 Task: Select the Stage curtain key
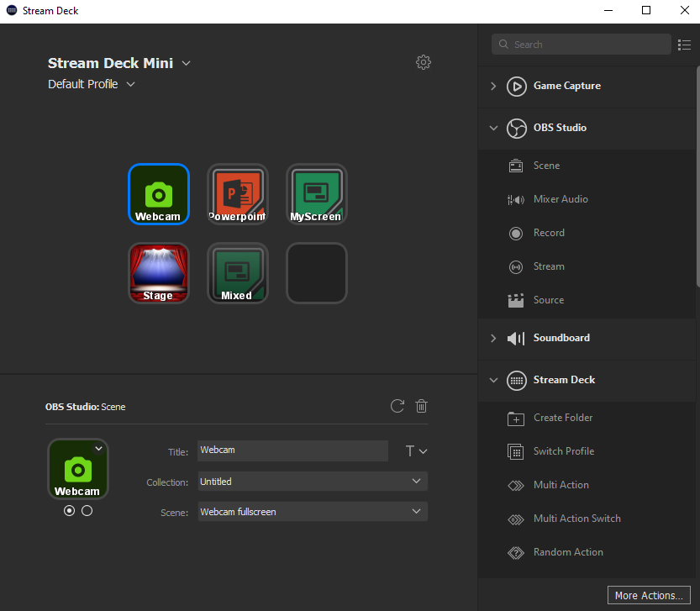tap(159, 273)
